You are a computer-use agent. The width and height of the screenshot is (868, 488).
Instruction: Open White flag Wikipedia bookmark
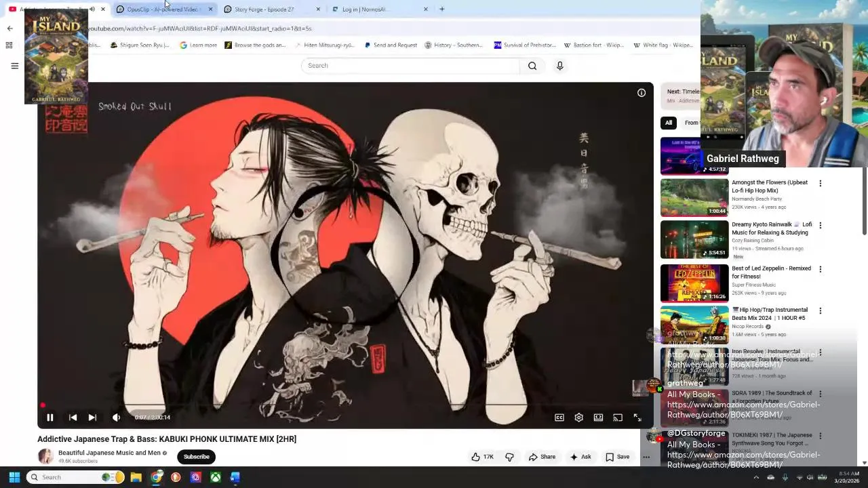coord(663,45)
